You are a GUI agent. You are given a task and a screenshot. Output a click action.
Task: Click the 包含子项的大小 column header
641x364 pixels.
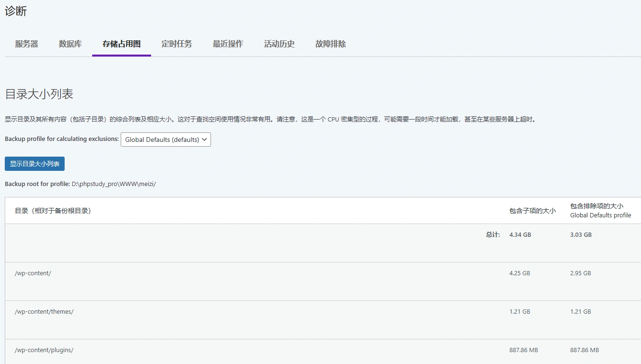tap(533, 211)
